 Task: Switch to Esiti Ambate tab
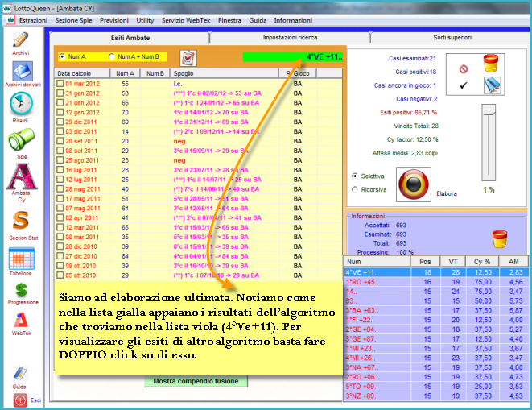(130, 38)
